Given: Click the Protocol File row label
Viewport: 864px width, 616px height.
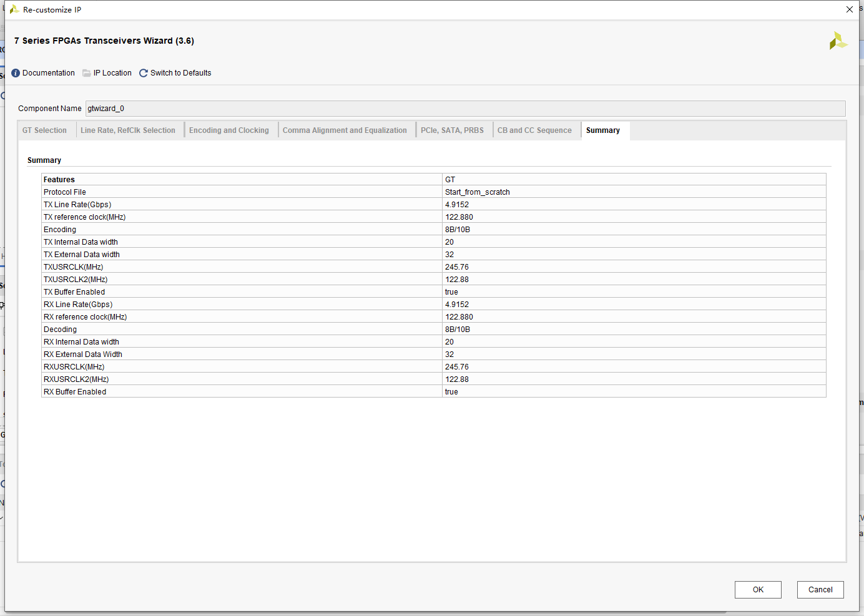Looking at the screenshot, I should 65,192.
